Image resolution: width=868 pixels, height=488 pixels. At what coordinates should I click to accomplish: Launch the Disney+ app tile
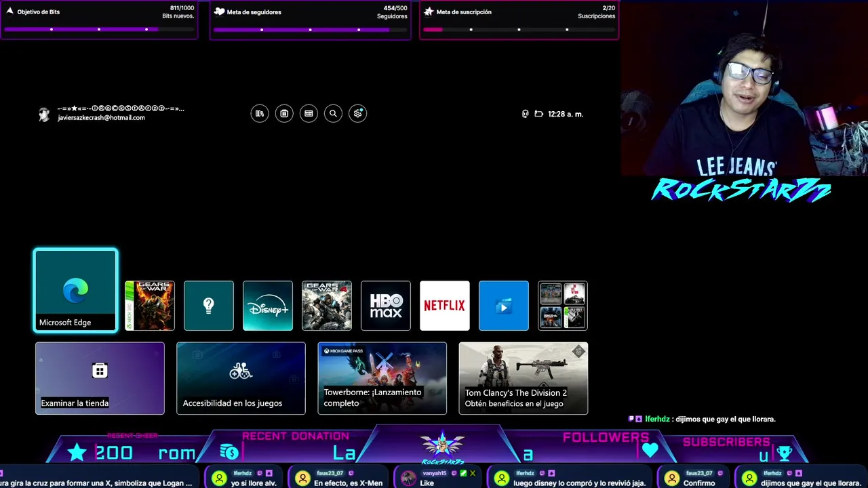point(268,306)
